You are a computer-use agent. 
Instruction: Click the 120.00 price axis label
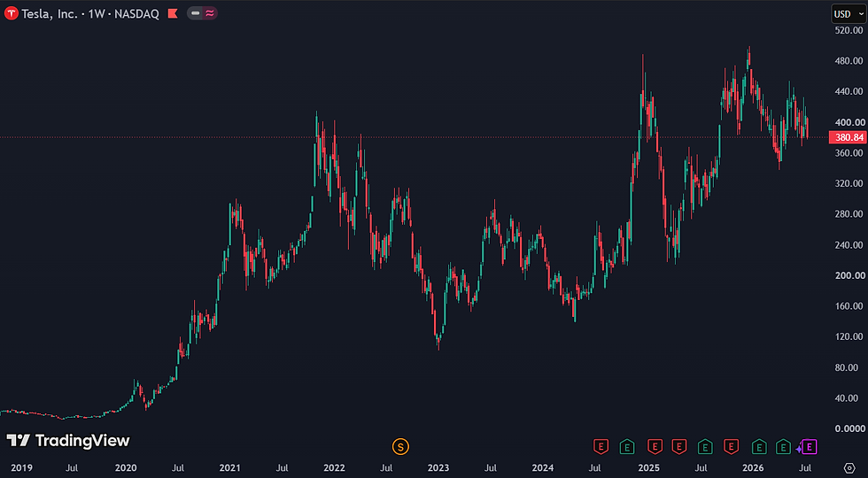(849, 336)
